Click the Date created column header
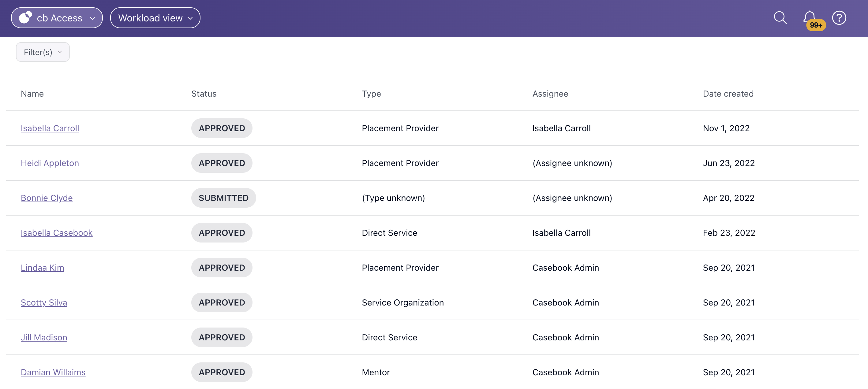This screenshot has width=868, height=389. click(728, 94)
